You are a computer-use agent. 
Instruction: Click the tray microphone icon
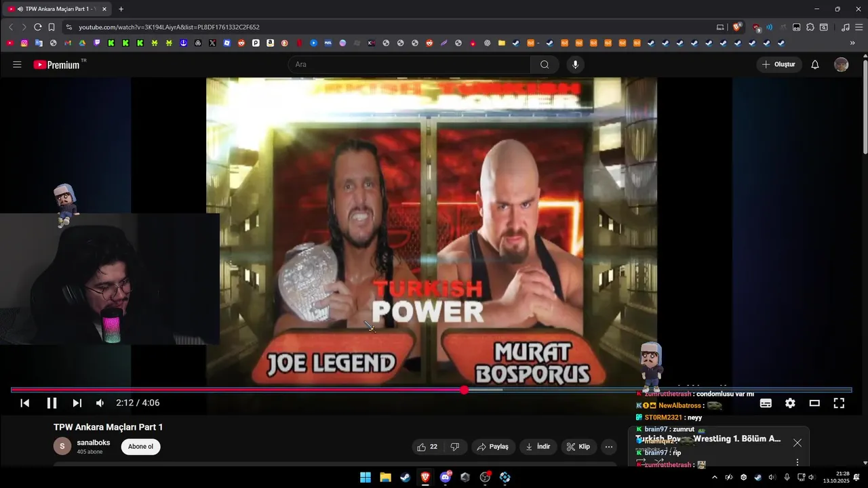787,477
